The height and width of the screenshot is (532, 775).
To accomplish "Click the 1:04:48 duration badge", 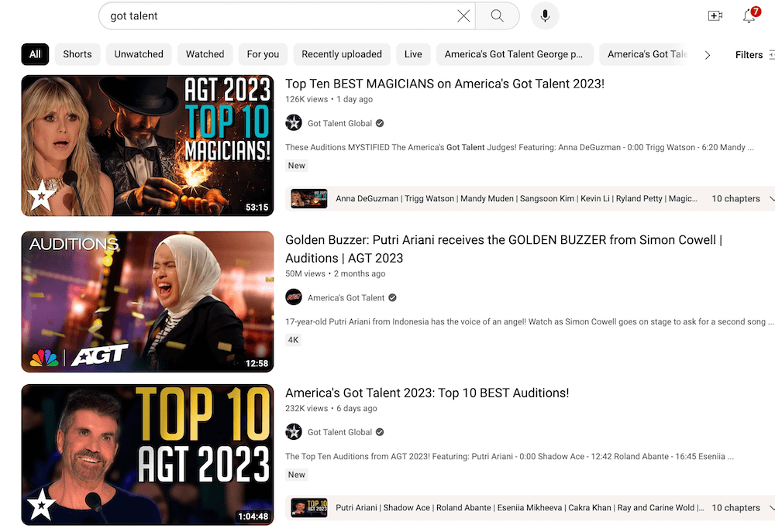I will click(253, 517).
